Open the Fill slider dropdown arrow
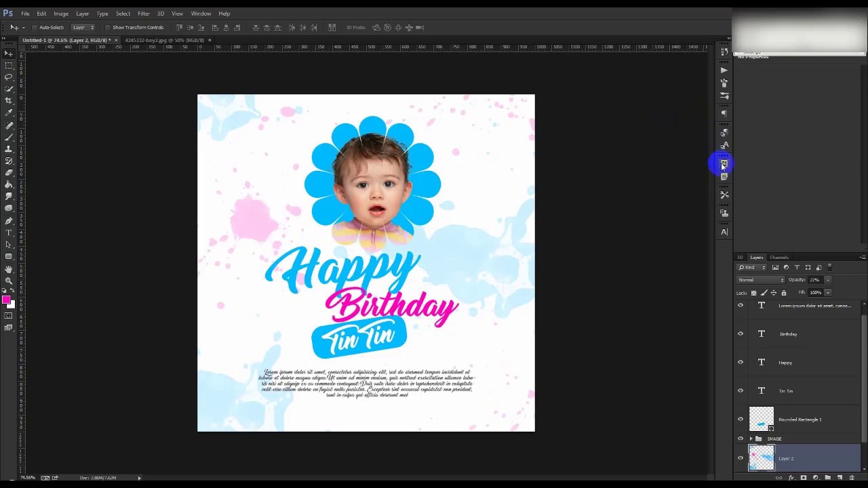 [828, 293]
